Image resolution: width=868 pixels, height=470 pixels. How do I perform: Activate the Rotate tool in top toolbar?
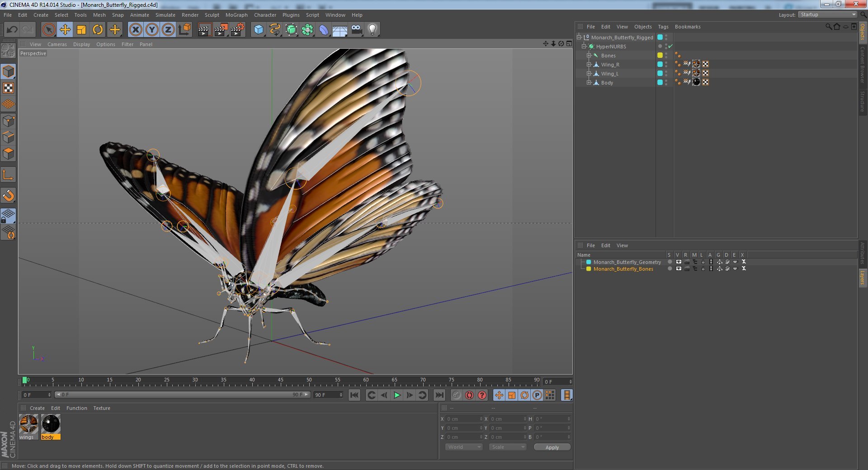[98, 30]
